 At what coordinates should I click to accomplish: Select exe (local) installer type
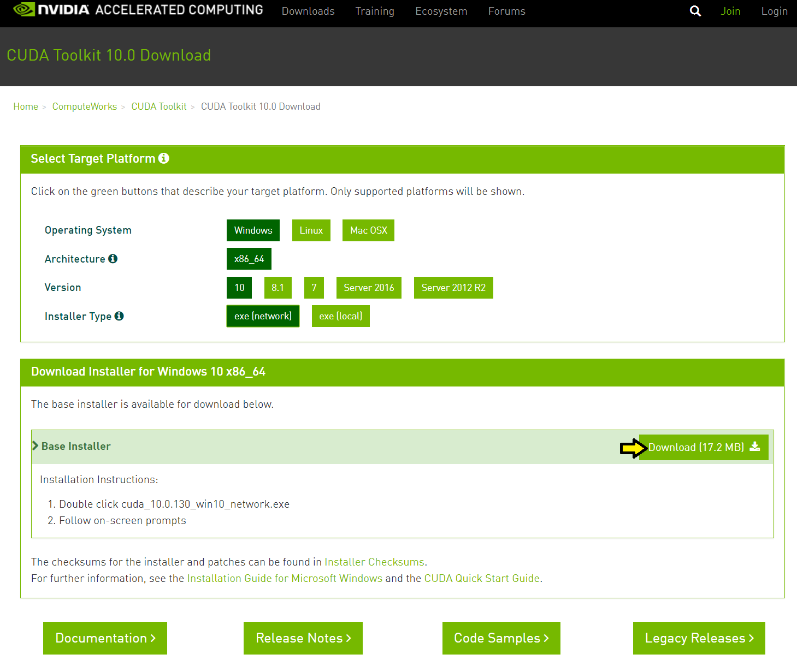point(341,316)
